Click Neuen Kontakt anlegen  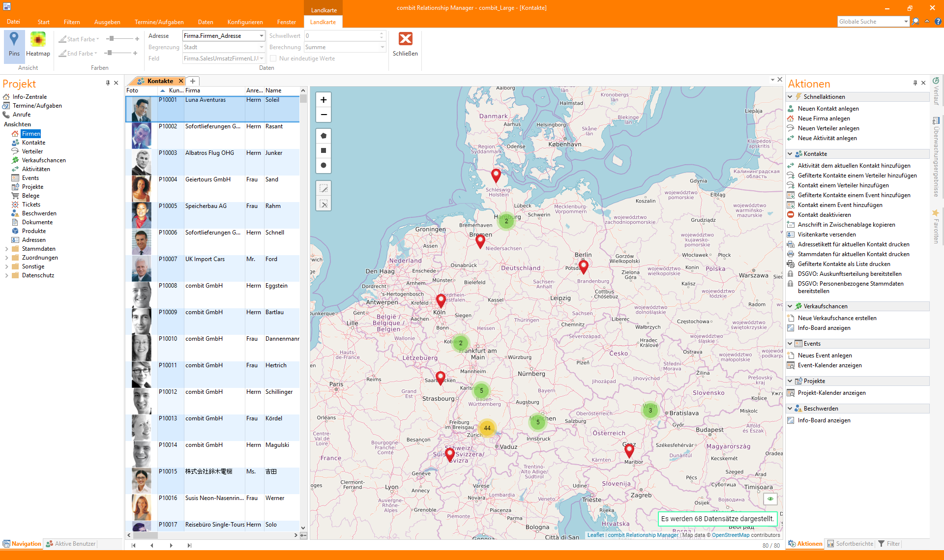[x=828, y=109]
